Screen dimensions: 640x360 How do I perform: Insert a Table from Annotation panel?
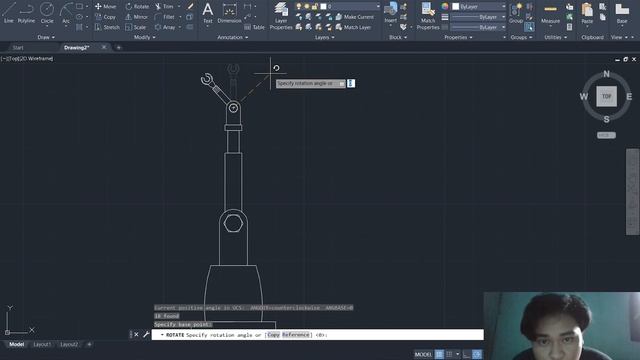pos(255,27)
